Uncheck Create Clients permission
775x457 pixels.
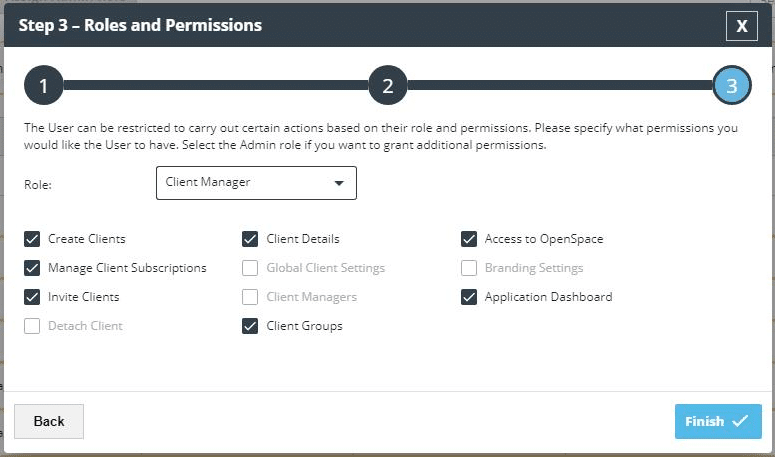tap(31, 239)
